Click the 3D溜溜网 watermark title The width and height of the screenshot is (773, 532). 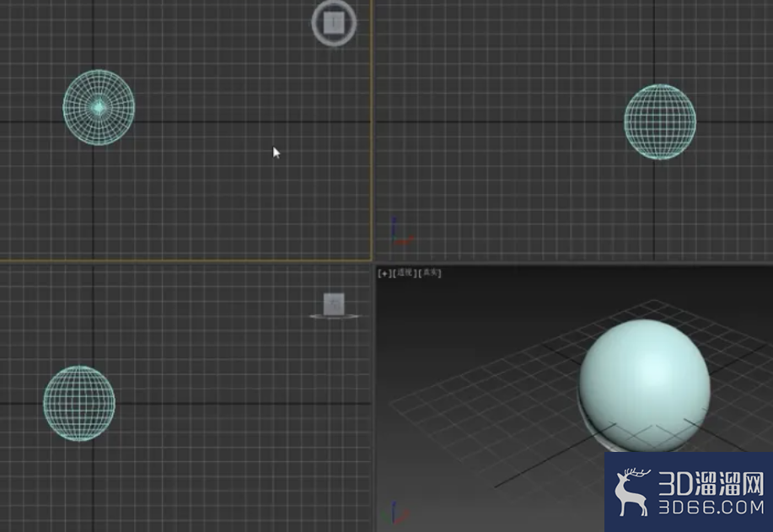pyautogui.click(x=711, y=483)
